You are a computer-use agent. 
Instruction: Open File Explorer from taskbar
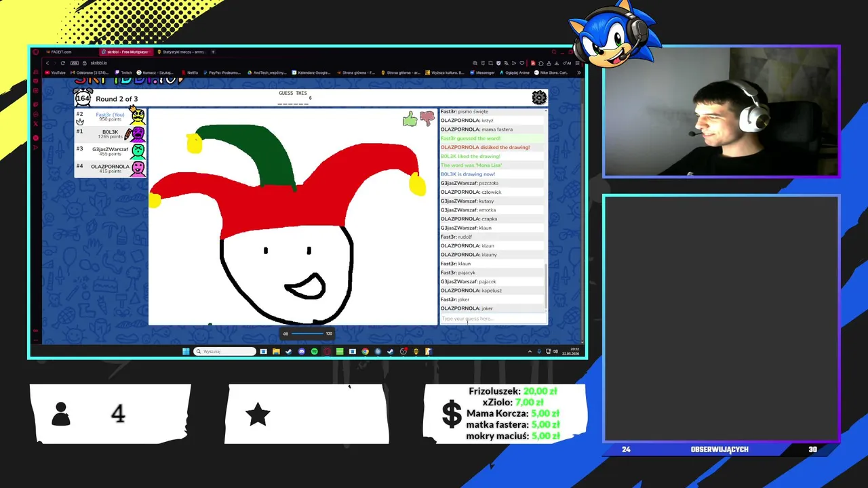276,351
